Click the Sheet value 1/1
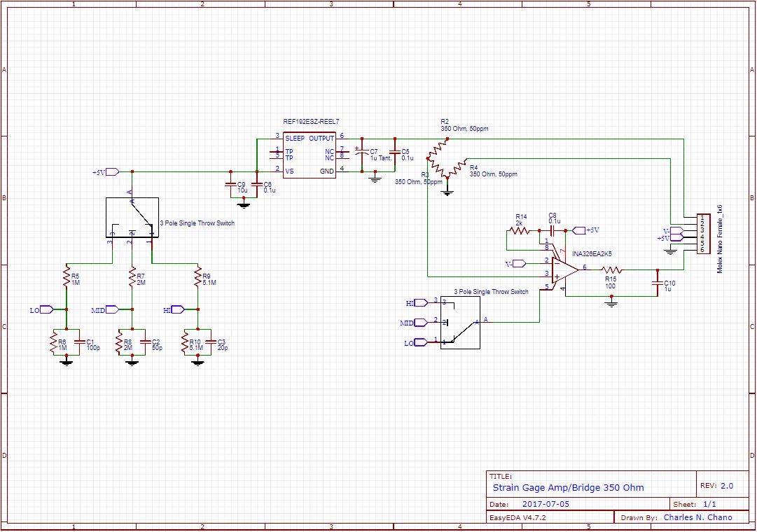Image resolution: width=757 pixels, height=532 pixels. (x=709, y=504)
